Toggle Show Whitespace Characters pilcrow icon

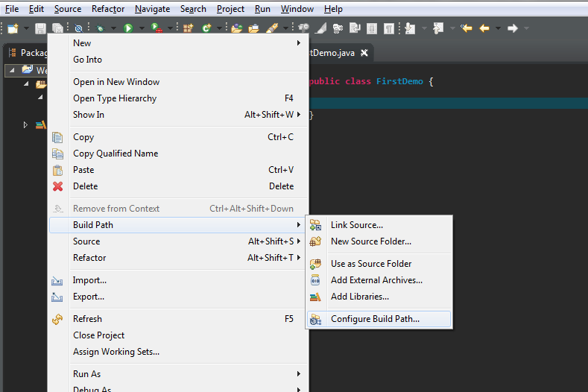pyautogui.click(x=389, y=28)
